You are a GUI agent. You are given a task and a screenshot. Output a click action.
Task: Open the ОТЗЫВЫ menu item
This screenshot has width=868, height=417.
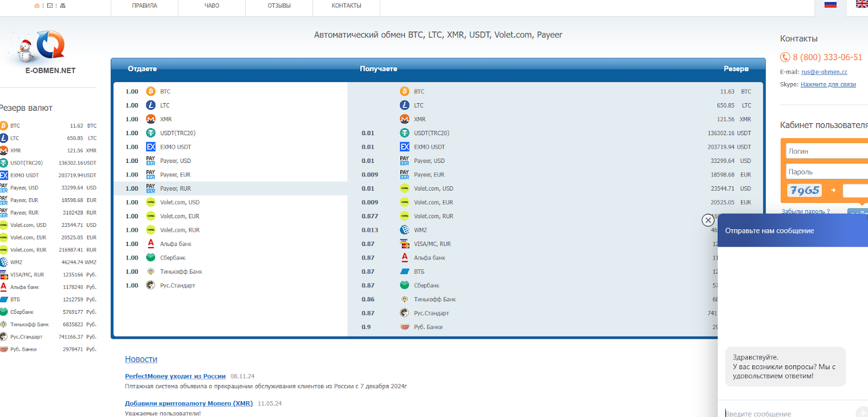(x=279, y=6)
